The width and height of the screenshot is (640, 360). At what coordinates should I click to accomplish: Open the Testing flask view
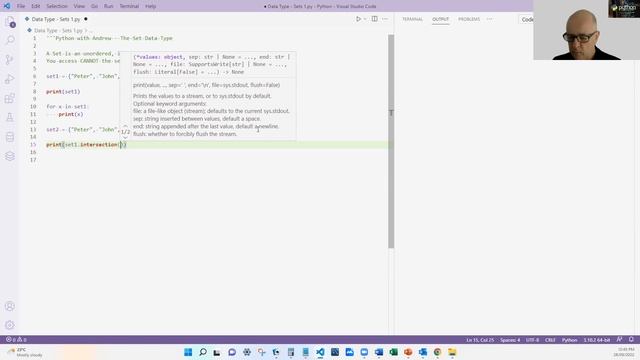click(x=10, y=118)
